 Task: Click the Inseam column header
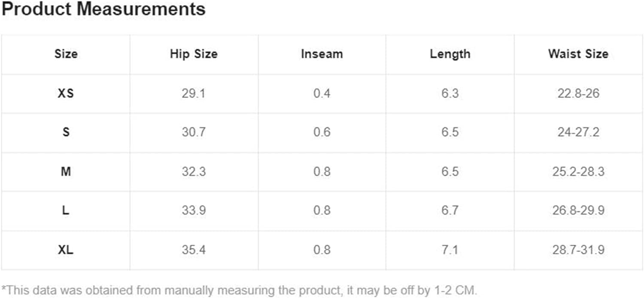pyautogui.click(x=322, y=54)
